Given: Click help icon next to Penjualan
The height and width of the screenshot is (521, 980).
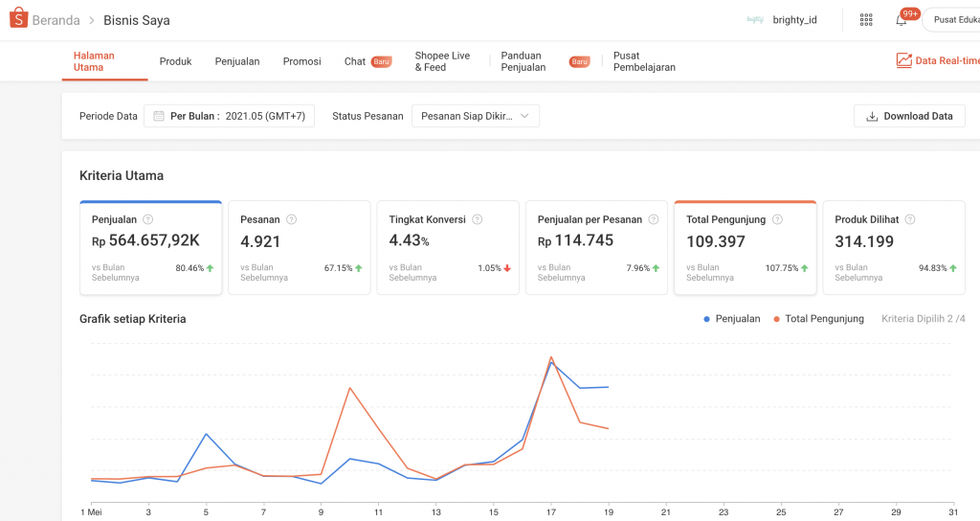Looking at the screenshot, I should [147, 219].
